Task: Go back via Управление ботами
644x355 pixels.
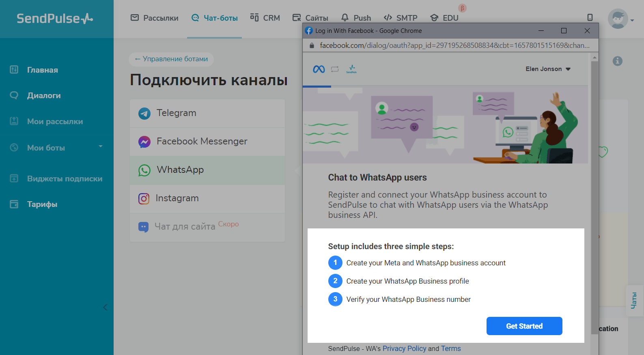Action: (x=171, y=59)
